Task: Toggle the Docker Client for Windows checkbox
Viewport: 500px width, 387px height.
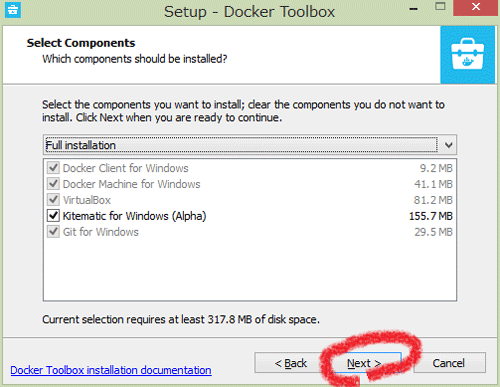Action: click(x=53, y=168)
